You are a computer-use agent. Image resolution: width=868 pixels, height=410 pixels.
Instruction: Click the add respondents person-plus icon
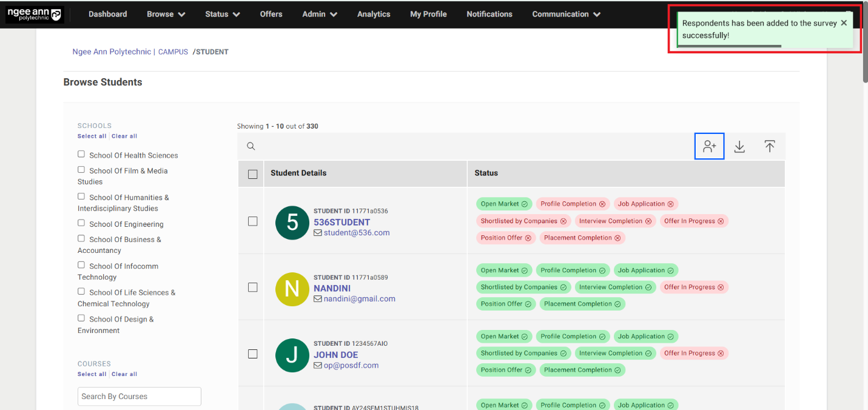(x=709, y=147)
